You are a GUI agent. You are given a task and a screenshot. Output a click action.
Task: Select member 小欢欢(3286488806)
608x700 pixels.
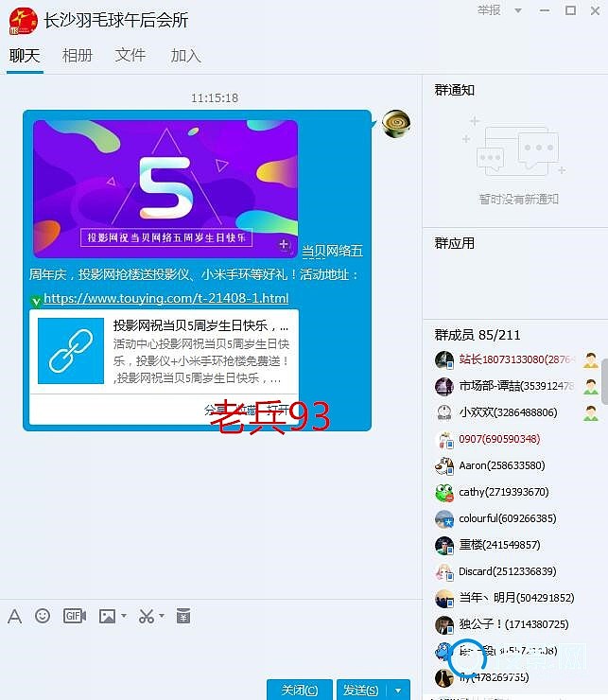click(x=515, y=412)
